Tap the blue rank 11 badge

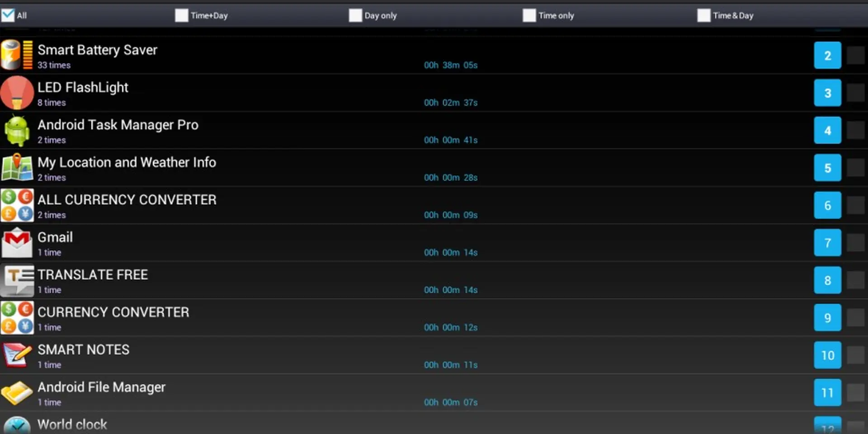coord(827,393)
